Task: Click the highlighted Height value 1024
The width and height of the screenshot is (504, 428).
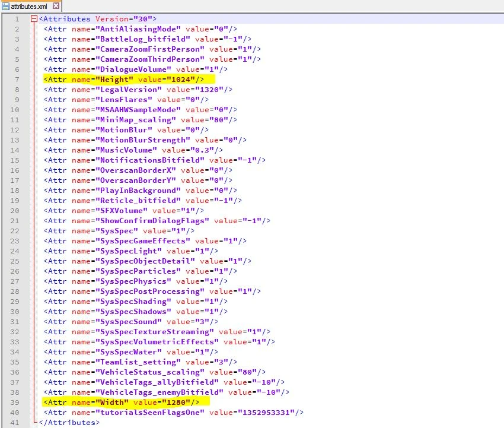Action: pos(181,80)
